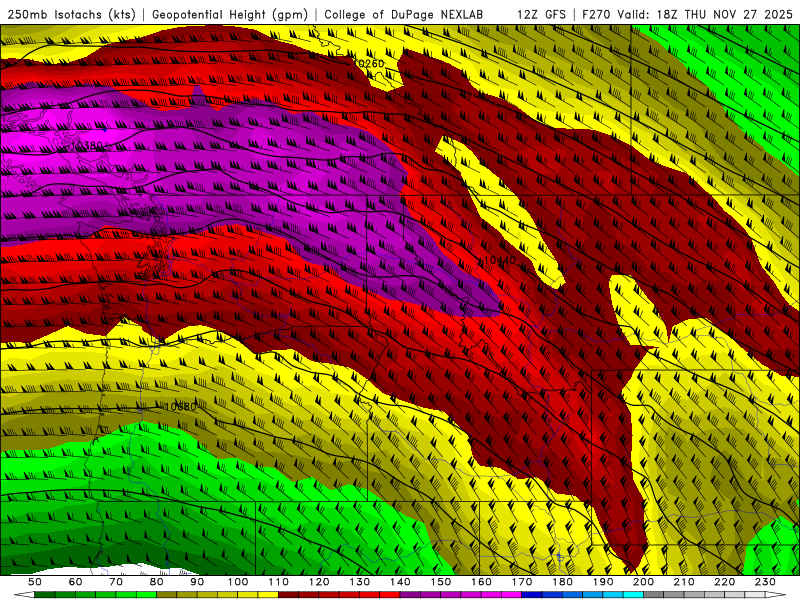The width and height of the screenshot is (800, 600).
Task: Click the left arrow end of colorbar
Action: (24, 595)
